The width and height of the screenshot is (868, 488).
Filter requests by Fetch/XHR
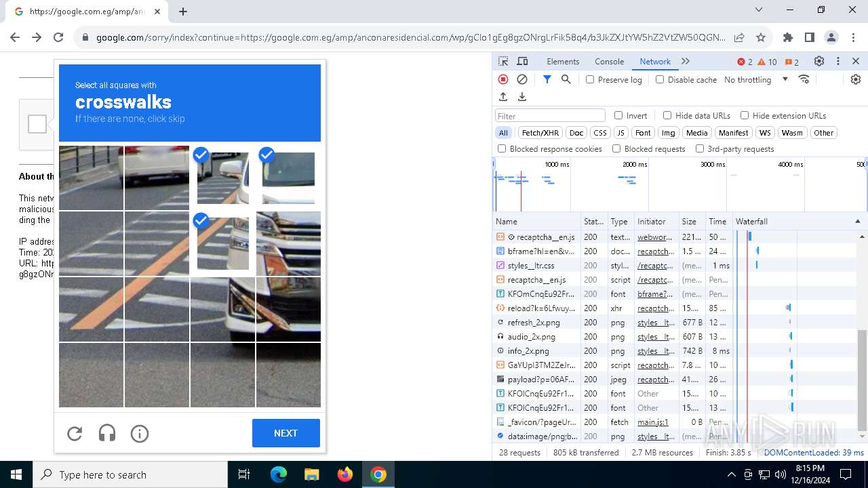click(x=540, y=133)
